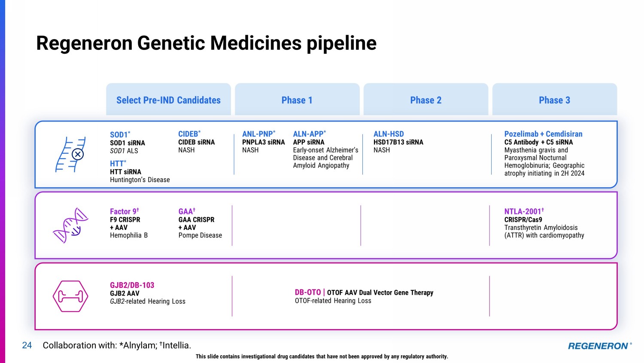
Task: Click the ALN-PNP candidate name
Action: click(x=258, y=134)
